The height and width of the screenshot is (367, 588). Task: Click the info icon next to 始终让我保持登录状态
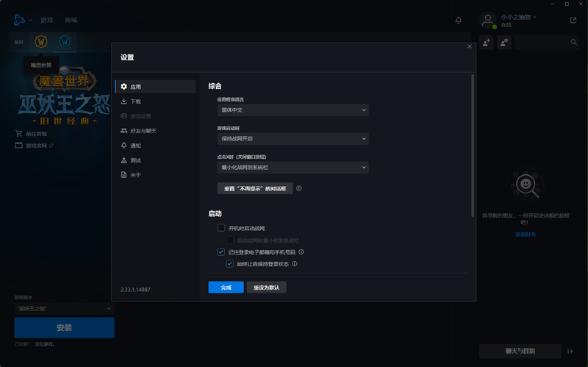[x=295, y=264]
